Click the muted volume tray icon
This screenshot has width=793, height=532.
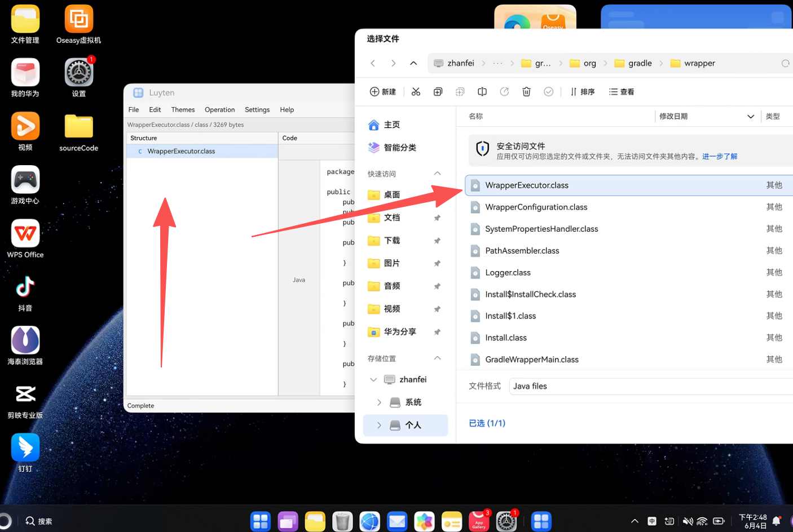[688, 521]
